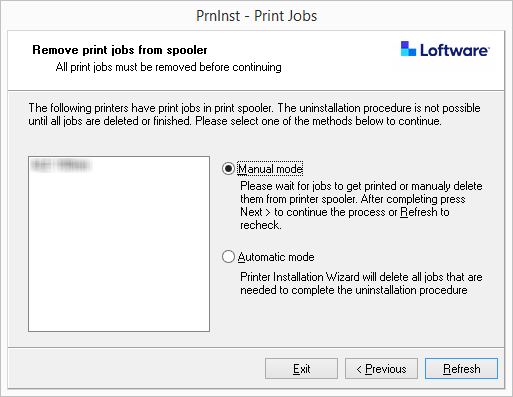Image resolution: width=513 pixels, height=397 pixels.
Task: Click the Loftware wordmark text
Action: click(455, 50)
